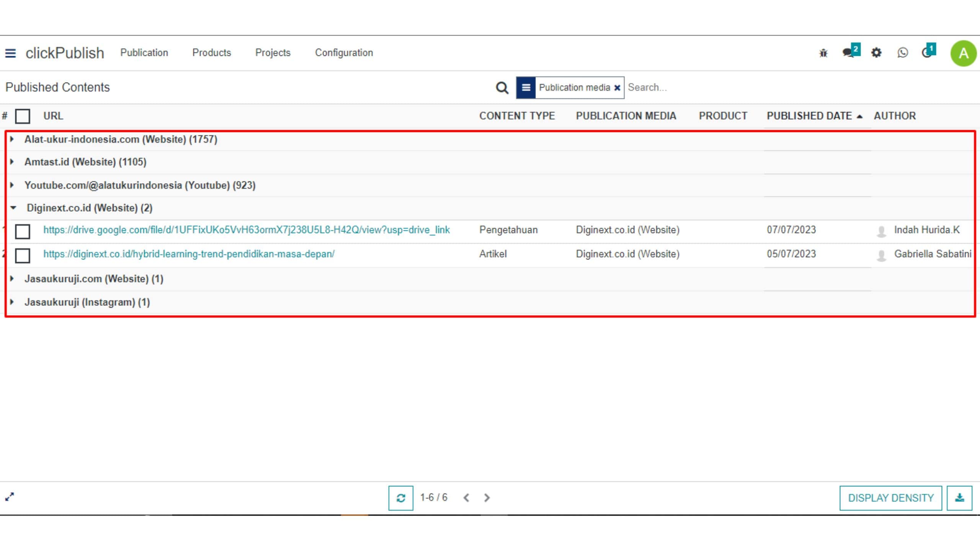Viewport: 980px width, 551px height.
Task: Remove the Publication media filter
Action: point(617,88)
